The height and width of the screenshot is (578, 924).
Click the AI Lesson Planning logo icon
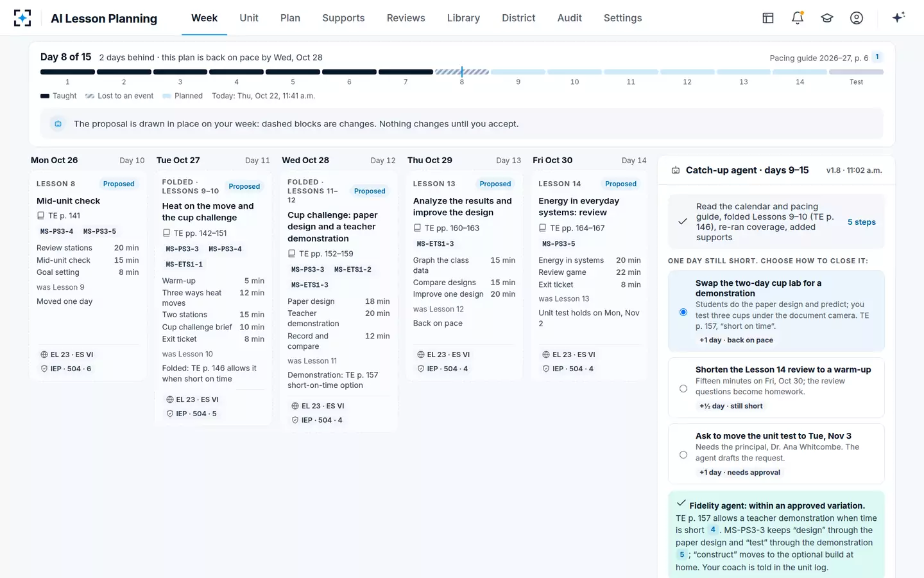click(22, 18)
